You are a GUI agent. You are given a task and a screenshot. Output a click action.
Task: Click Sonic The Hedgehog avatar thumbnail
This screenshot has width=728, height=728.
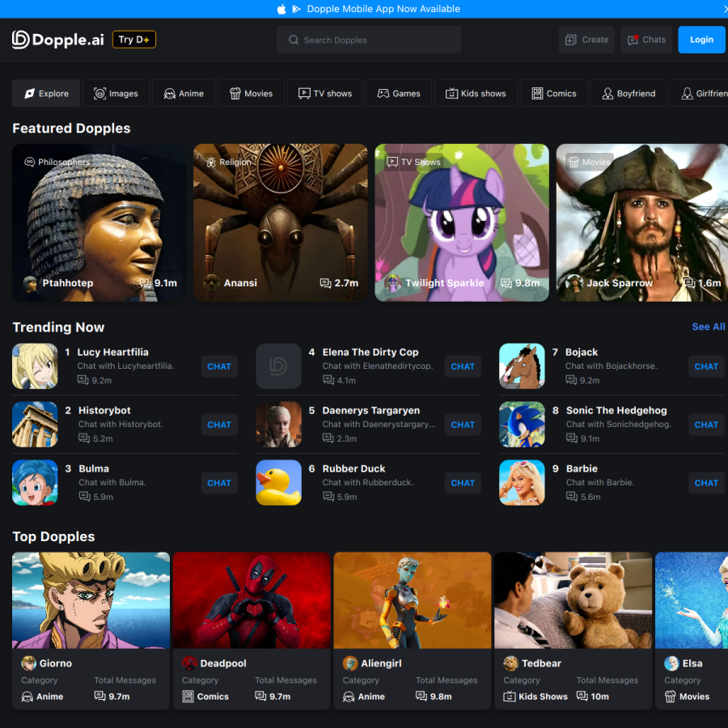(x=522, y=425)
